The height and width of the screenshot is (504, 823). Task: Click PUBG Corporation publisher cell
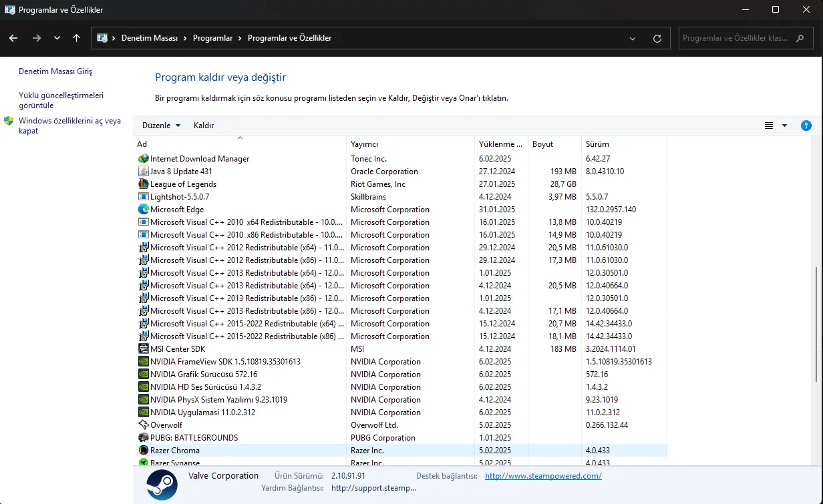[383, 438]
